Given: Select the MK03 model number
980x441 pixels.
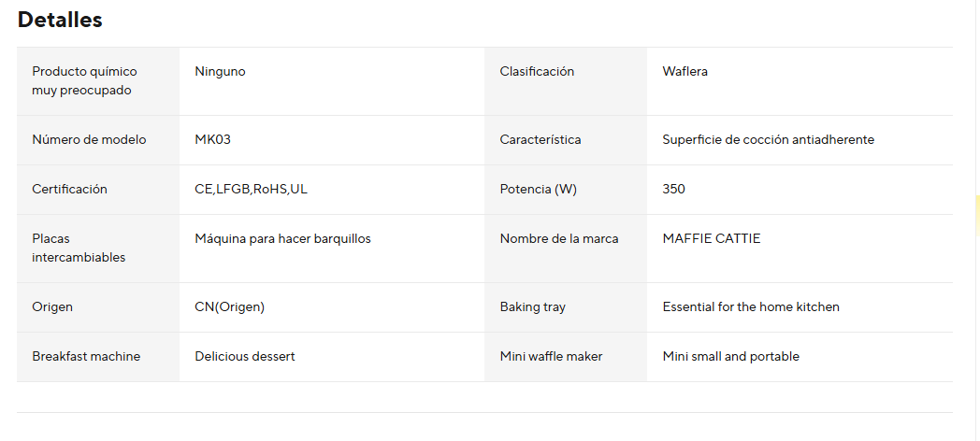Looking at the screenshot, I should tap(212, 140).
